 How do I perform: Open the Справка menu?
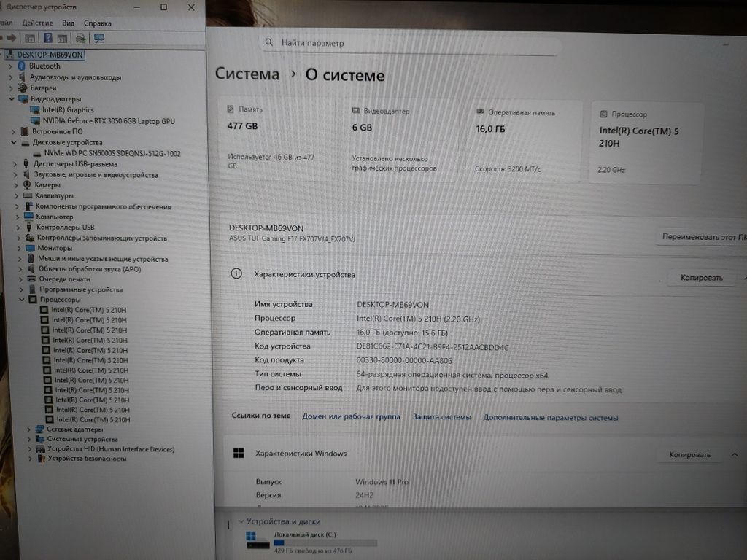pos(98,23)
